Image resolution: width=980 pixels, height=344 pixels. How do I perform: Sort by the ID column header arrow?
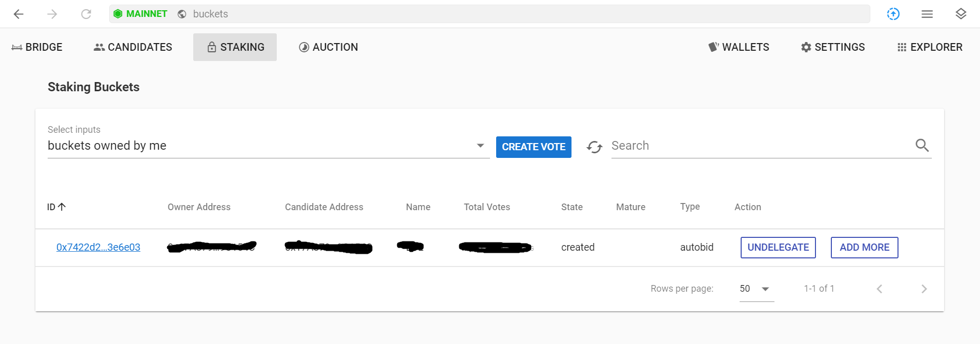(62, 207)
